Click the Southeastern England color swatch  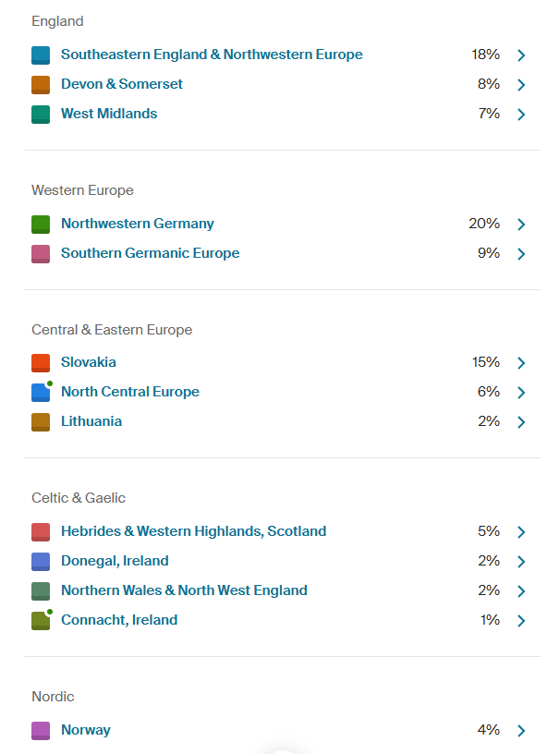click(41, 55)
